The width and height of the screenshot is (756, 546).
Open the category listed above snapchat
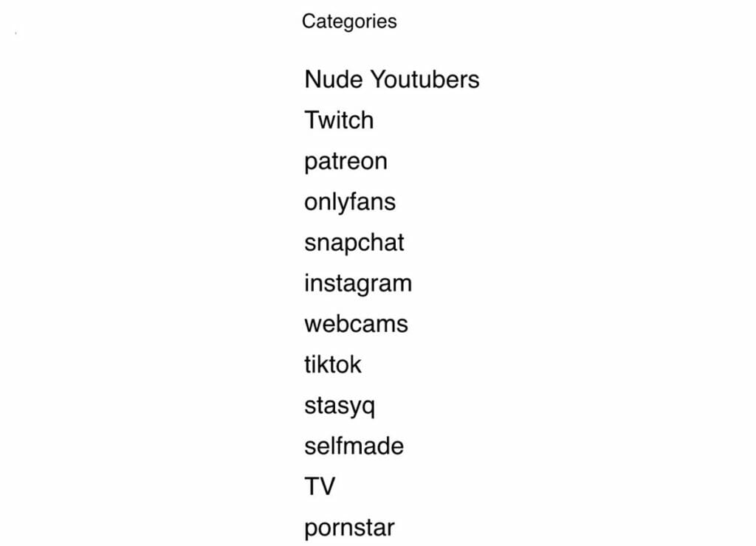tap(350, 202)
